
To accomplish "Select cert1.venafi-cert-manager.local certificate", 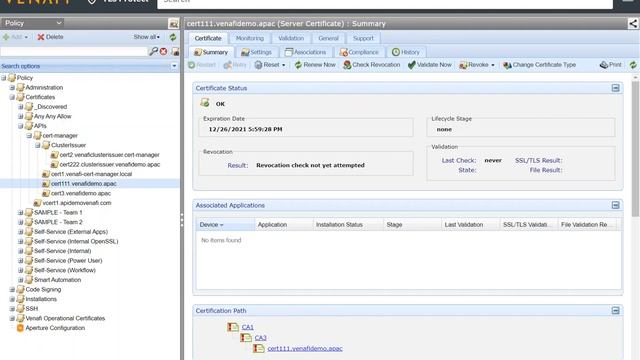I will click(91, 174).
